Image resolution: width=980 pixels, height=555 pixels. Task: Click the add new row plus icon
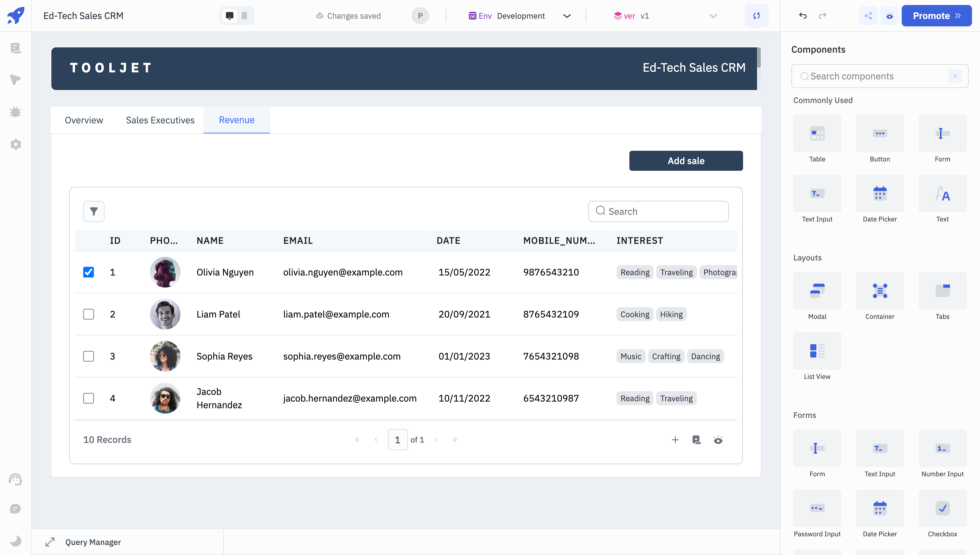click(675, 440)
